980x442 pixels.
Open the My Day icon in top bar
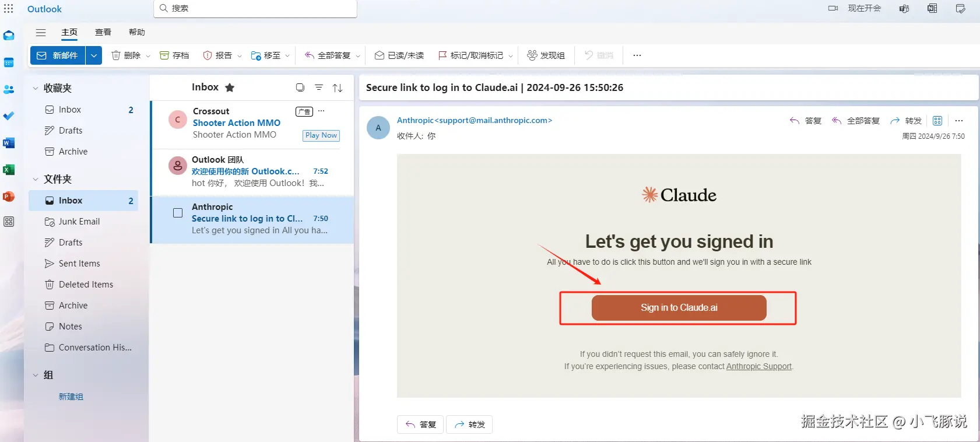click(x=960, y=9)
